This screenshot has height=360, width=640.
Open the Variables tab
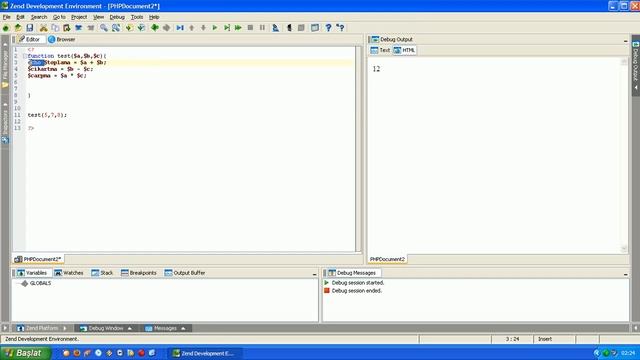pos(32,273)
